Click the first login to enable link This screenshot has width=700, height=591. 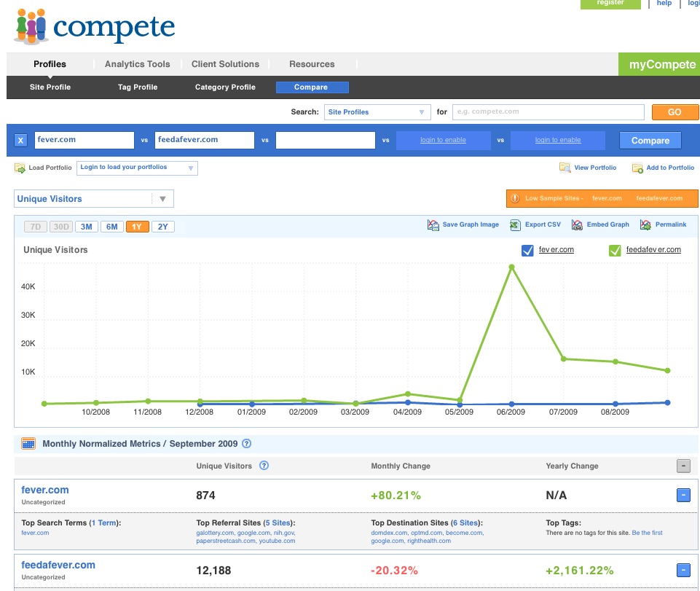pos(443,140)
